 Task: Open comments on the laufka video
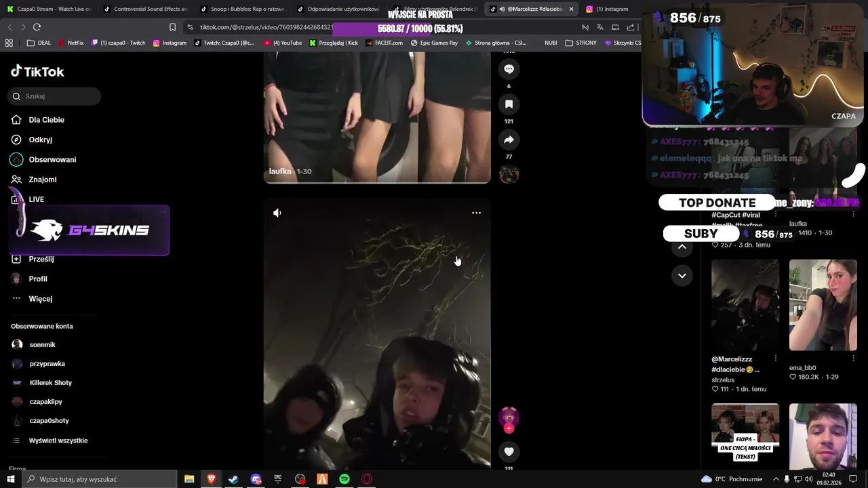(x=509, y=69)
